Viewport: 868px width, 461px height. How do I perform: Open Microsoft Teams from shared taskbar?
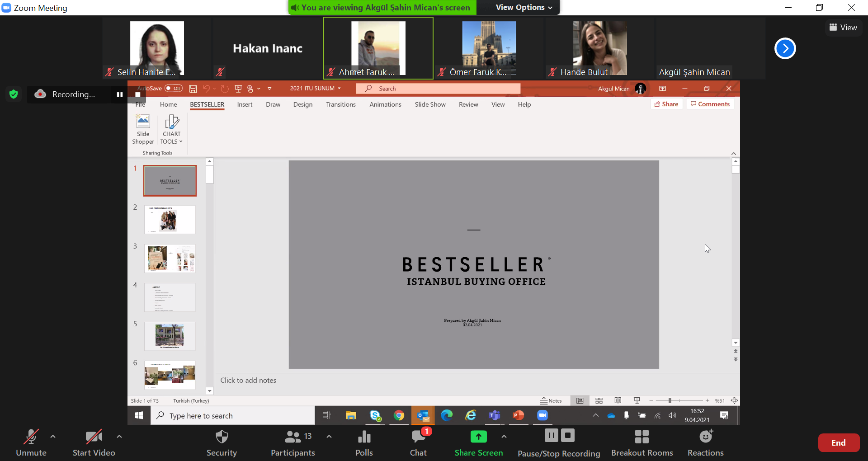495,415
